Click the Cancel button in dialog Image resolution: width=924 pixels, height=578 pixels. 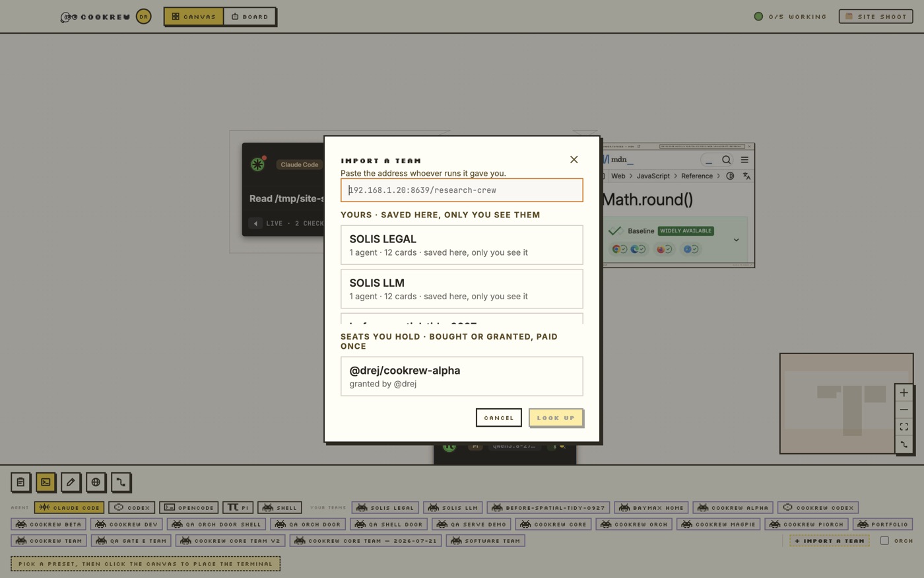pyautogui.click(x=499, y=417)
